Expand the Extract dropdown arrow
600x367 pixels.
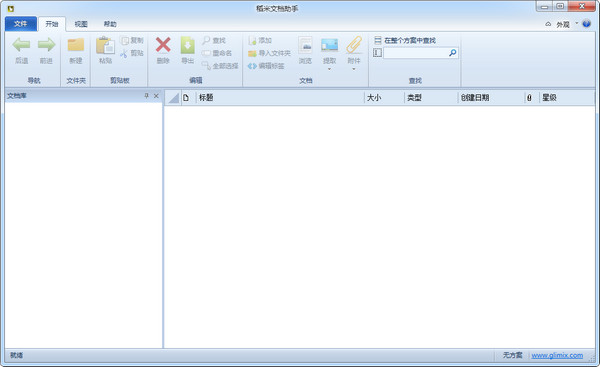click(x=329, y=69)
